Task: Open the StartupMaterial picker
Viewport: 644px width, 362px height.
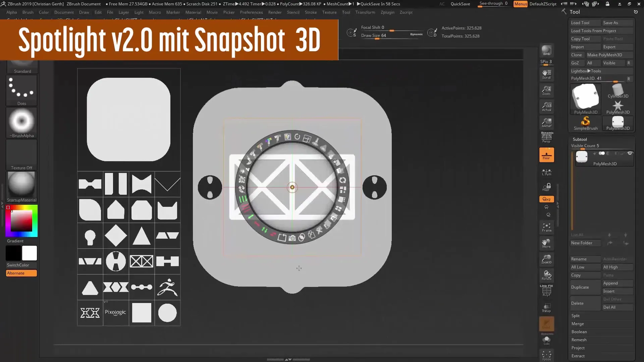Action: pos(21,187)
